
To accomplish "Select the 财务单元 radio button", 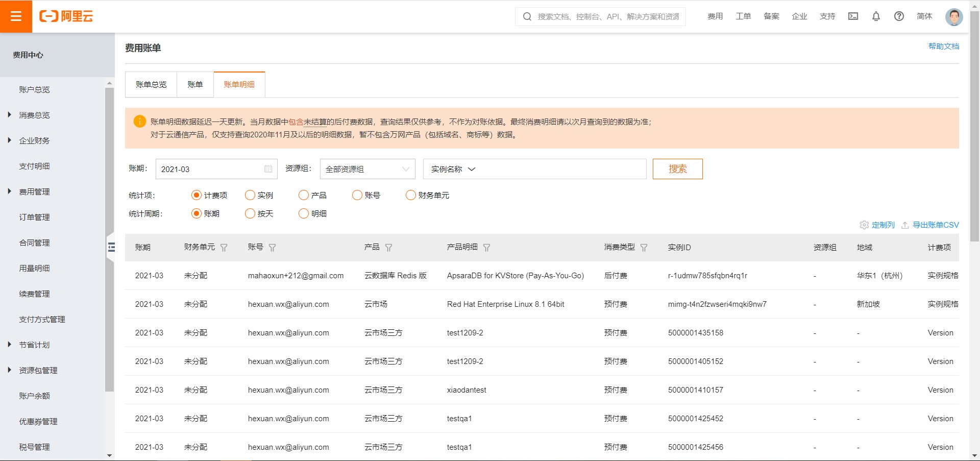I will (x=411, y=195).
